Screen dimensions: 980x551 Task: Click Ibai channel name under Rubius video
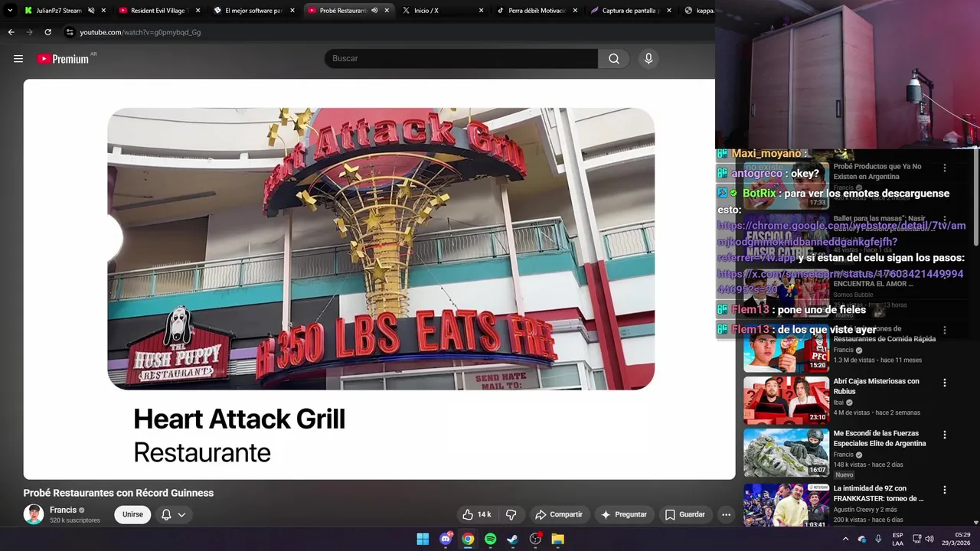840,403
